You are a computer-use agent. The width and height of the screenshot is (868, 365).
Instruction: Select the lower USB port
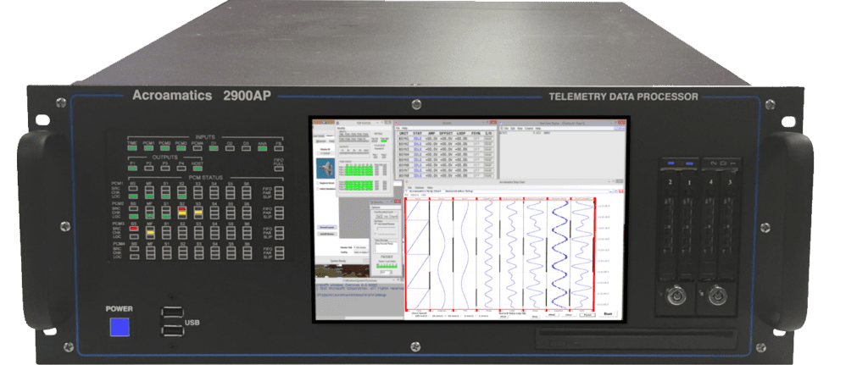point(171,329)
